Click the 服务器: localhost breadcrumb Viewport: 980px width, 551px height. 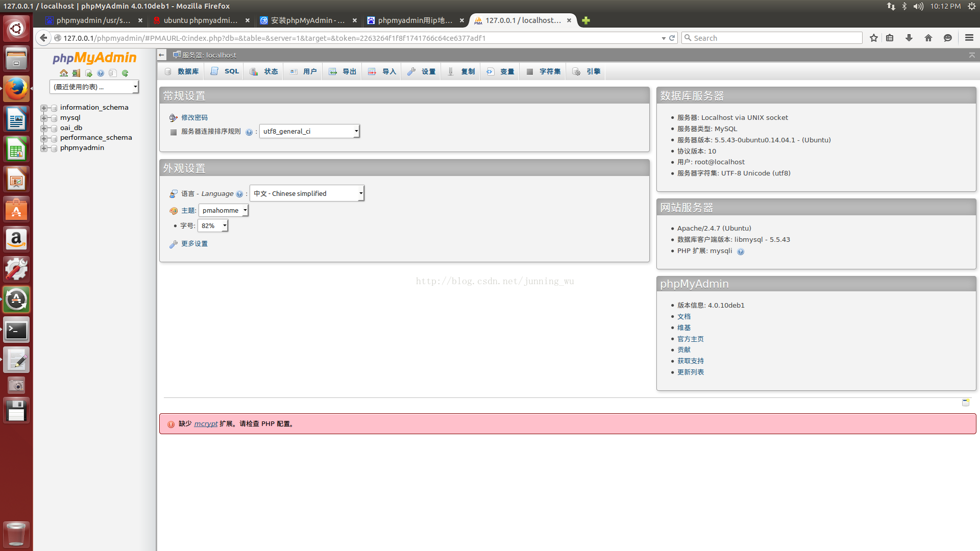pos(209,55)
